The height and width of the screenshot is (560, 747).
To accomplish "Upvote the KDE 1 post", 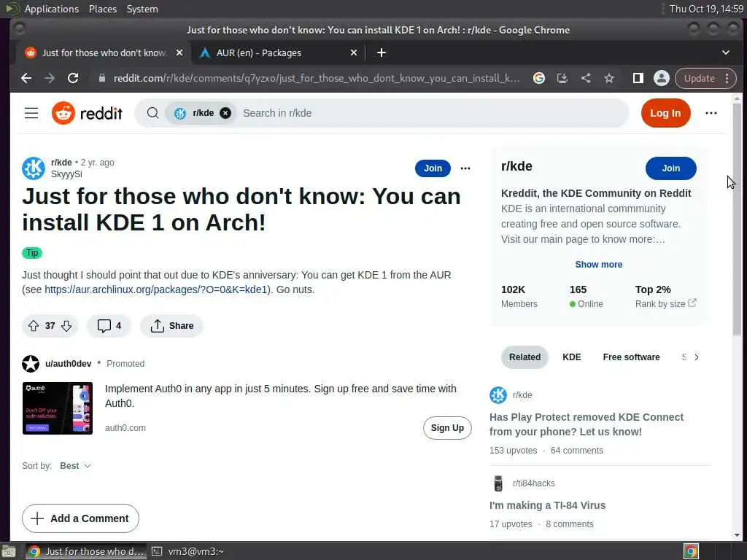I will [34, 326].
